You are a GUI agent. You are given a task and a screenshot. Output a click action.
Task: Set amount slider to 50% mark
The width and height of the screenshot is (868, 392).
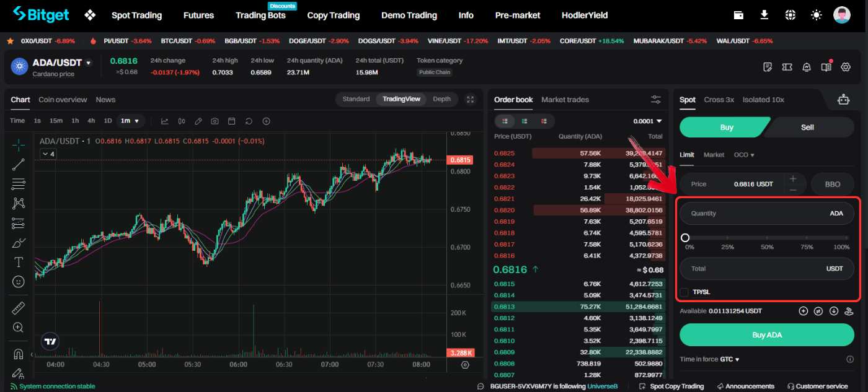pos(767,238)
